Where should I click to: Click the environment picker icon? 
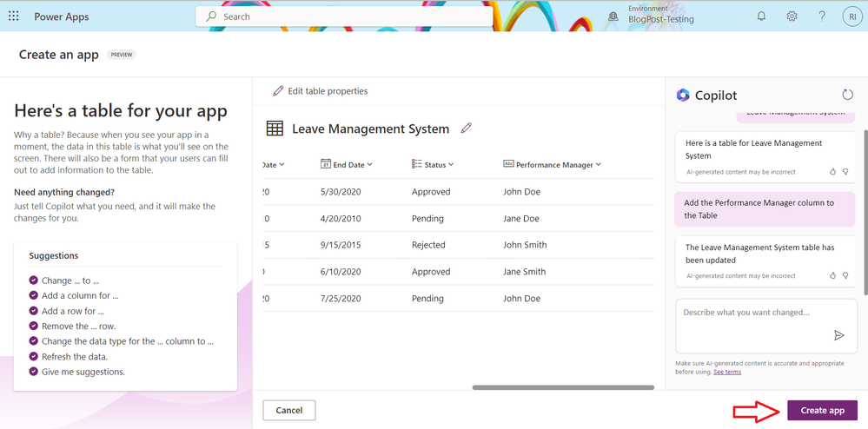(x=613, y=16)
